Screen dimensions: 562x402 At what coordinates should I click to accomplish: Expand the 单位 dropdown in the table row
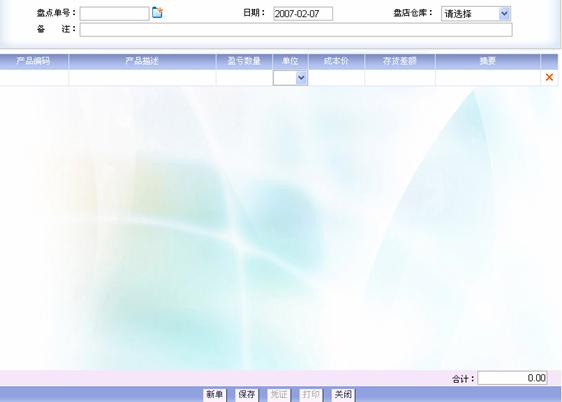click(290, 78)
